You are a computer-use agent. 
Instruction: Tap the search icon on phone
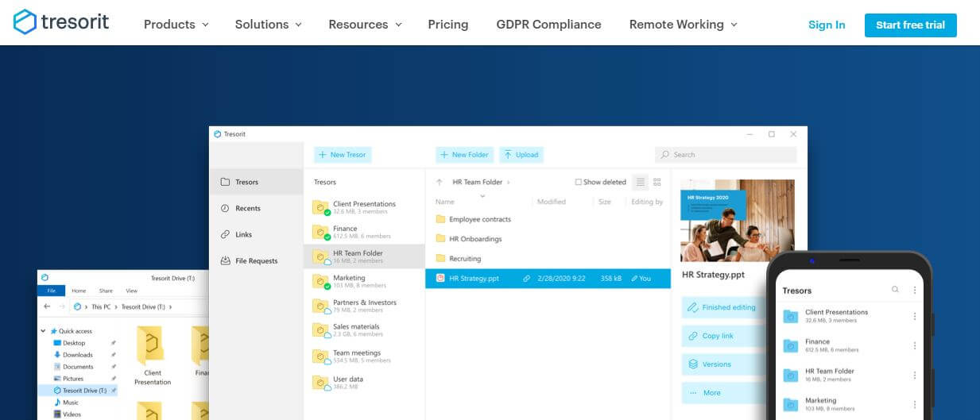tap(895, 291)
